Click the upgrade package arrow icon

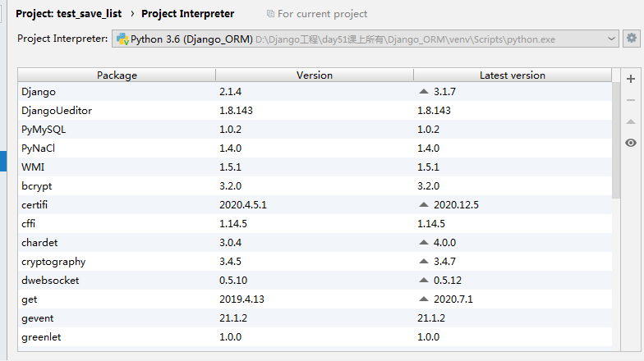click(x=631, y=121)
